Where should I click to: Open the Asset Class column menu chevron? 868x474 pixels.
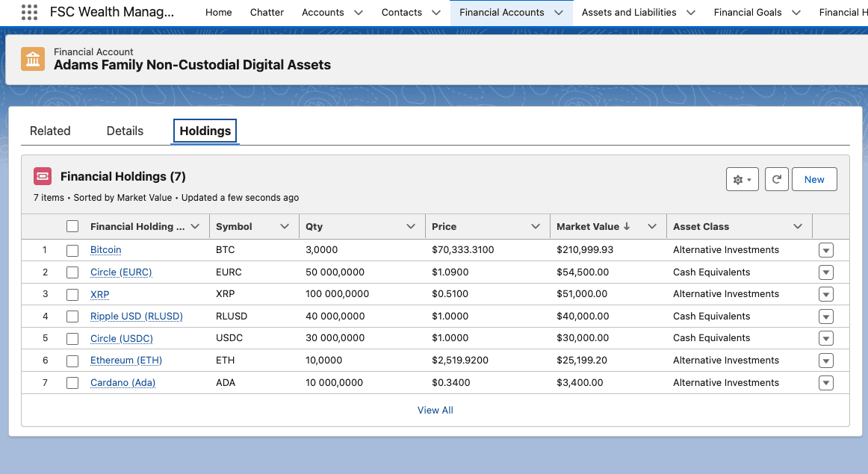click(x=798, y=226)
